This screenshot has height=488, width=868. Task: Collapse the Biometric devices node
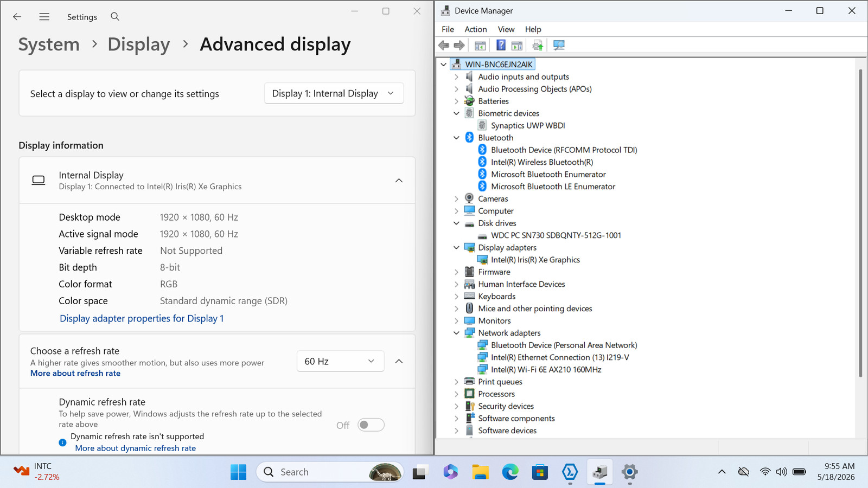(456, 113)
